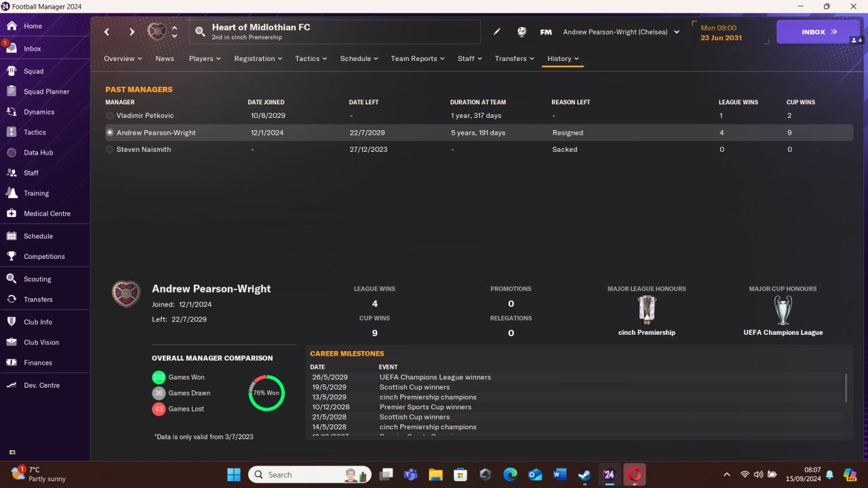Viewport: 868px width, 488px height.
Task: Open the Home icon in sidebar
Action: [12, 26]
